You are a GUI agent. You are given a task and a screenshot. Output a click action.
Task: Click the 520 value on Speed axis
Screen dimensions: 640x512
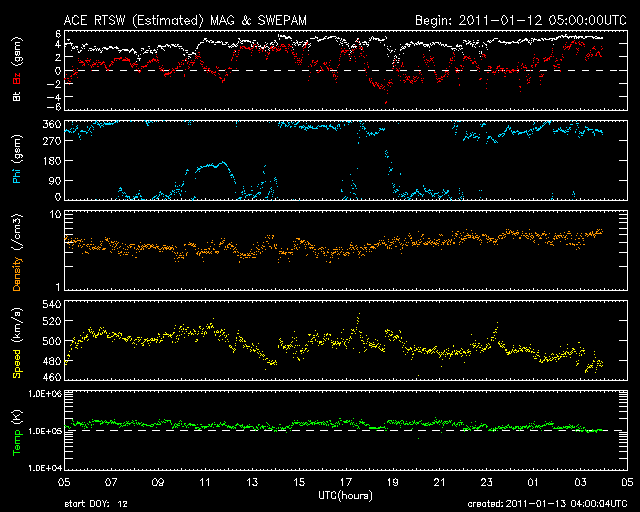click(52, 321)
